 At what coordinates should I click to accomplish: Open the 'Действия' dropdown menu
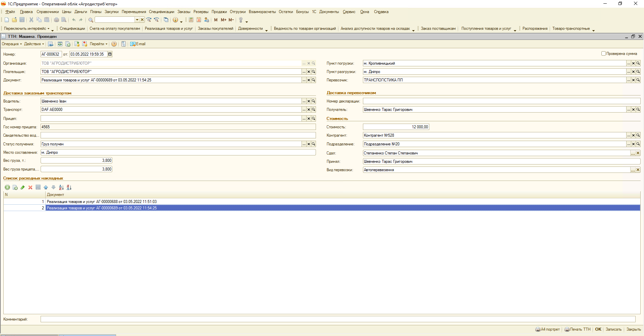pyautogui.click(x=34, y=44)
